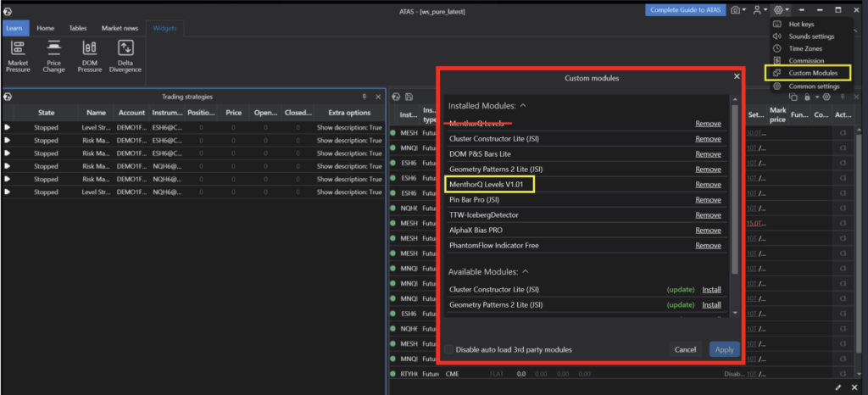
Task: Open the instruments panel gear settings
Action: (826, 97)
